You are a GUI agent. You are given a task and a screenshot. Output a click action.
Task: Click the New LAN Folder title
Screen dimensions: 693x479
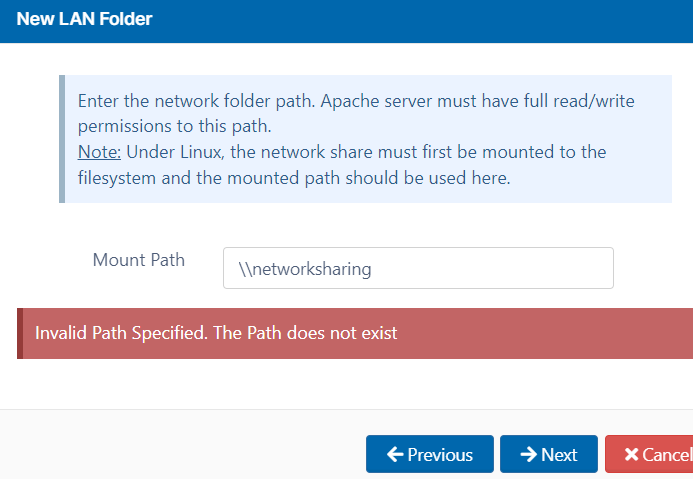pos(84,19)
